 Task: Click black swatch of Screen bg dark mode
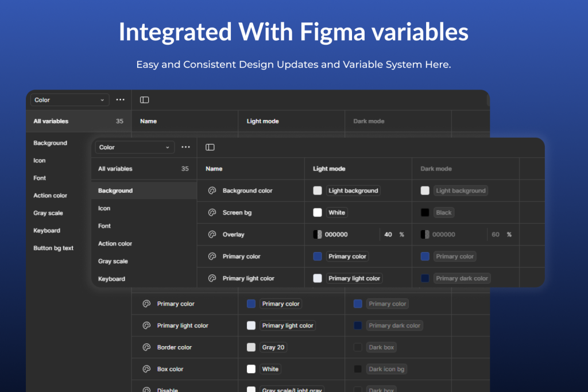pyautogui.click(x=425, y=212)
